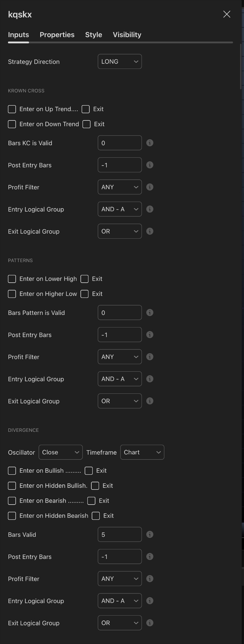Show info for Patterns Exit Logical Group

pos(149,401)
